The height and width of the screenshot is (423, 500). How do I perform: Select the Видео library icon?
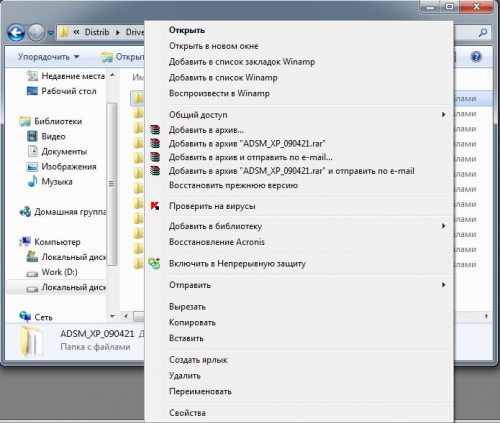coord(32,136)
